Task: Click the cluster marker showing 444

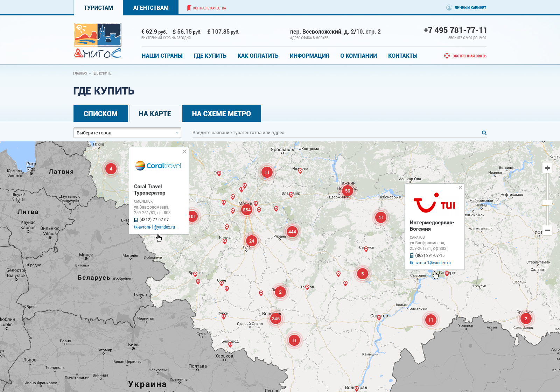Action: (292, 232)
